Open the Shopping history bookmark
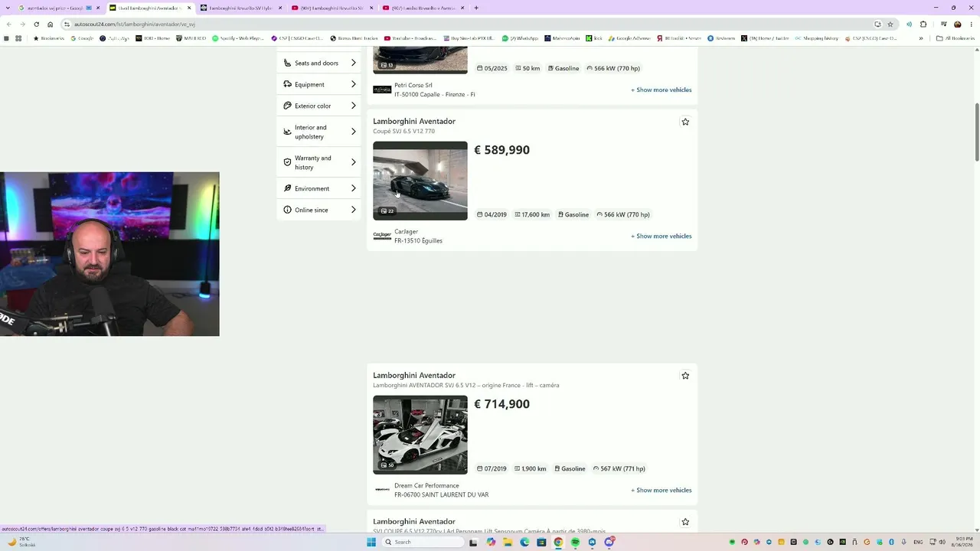Image resolution: width=980 pixels, height=551 pixels. point(817,38)
